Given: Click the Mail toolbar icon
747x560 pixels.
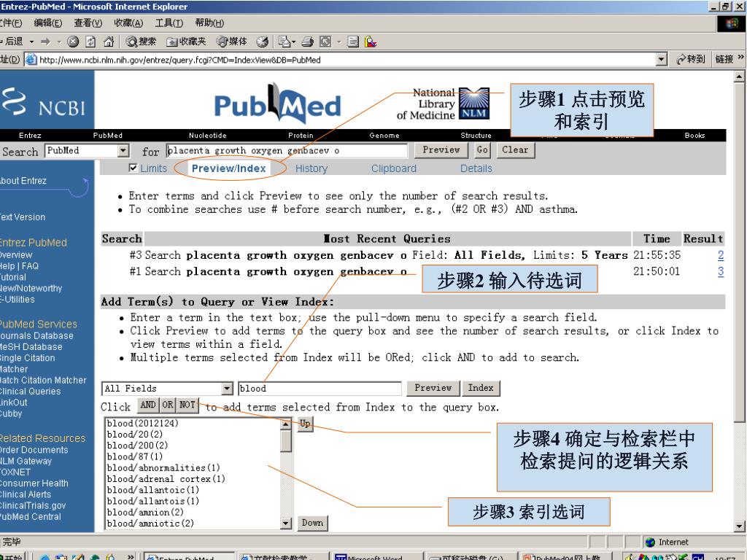Looking at the screenshot, I should pyautogui.click(x=285, y=42).
